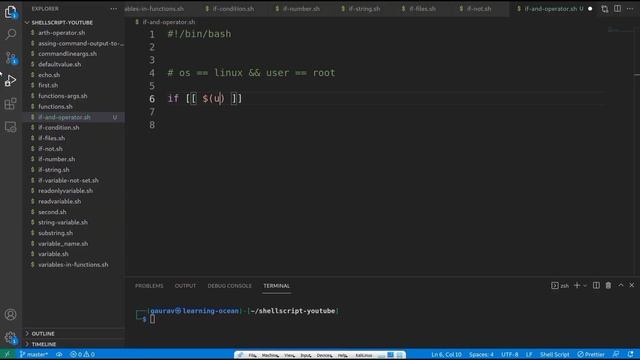Open the Source Control view
This screenshot has width=640, height=360.
pos(11,58)
